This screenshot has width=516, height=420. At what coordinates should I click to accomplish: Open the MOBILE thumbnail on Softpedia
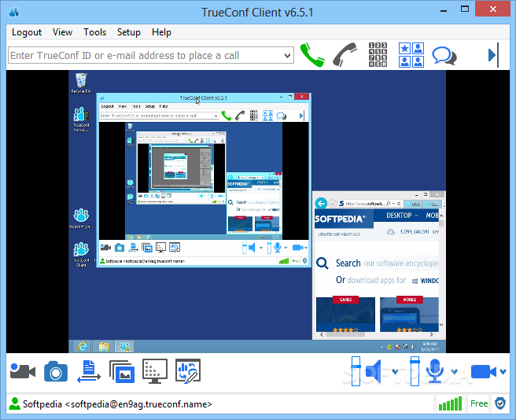(x=409, y=315)
